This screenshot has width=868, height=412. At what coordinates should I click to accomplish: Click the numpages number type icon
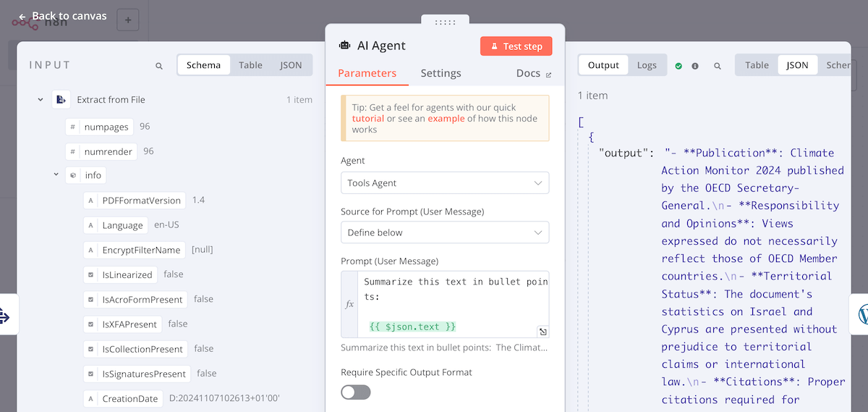click(x=72, y=127)
